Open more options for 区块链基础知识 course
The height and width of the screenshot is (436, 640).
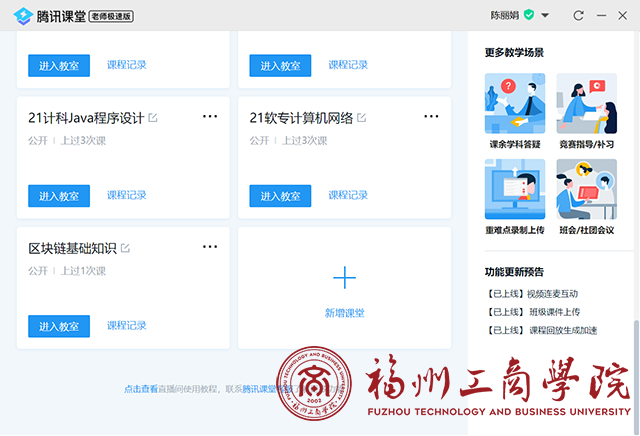209,247
